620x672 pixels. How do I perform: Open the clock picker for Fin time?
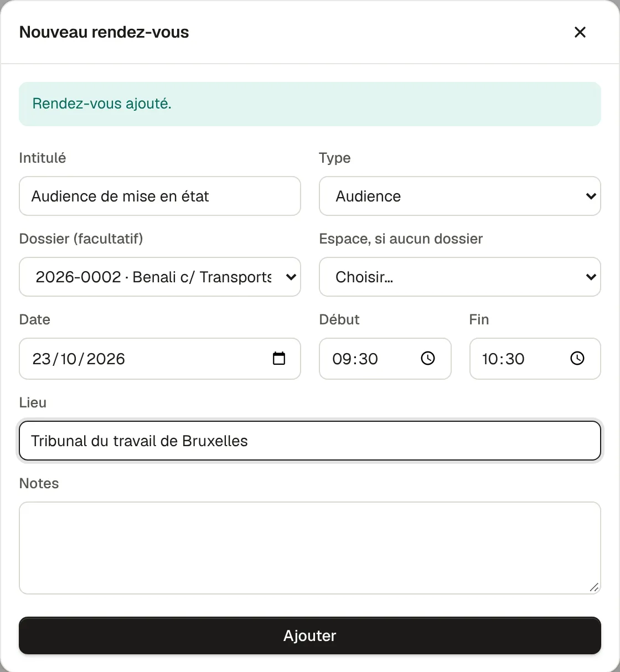tap(577, 359)
